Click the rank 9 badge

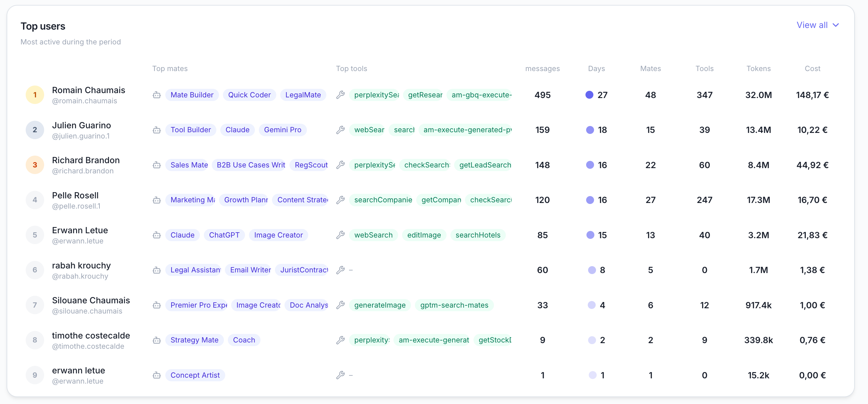35,375
